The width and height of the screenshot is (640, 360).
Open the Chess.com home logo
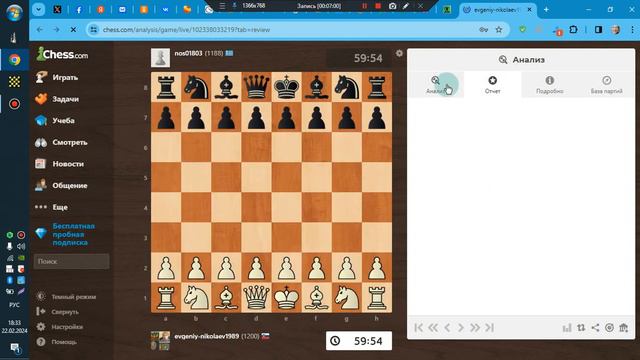(62, 54)
